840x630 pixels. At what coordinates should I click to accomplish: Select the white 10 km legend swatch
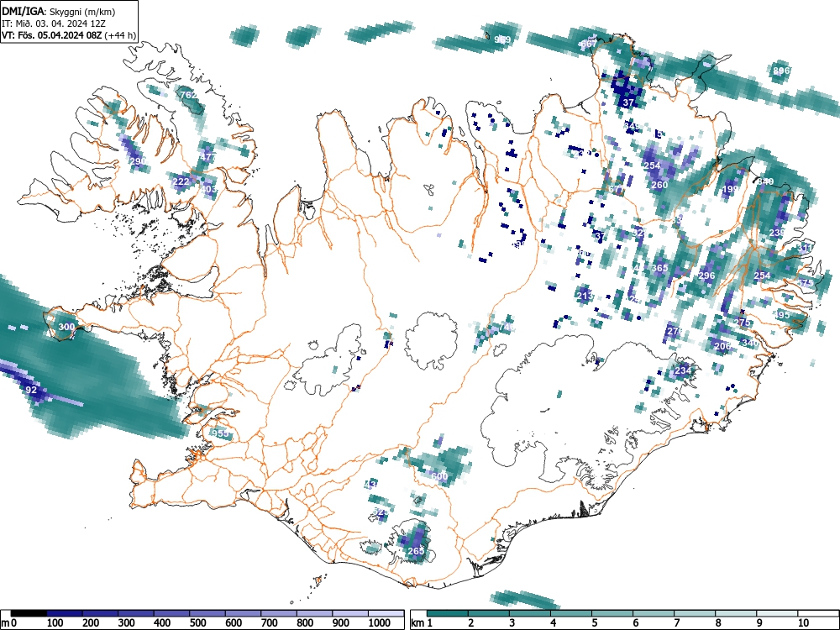(x=818, y=613)
